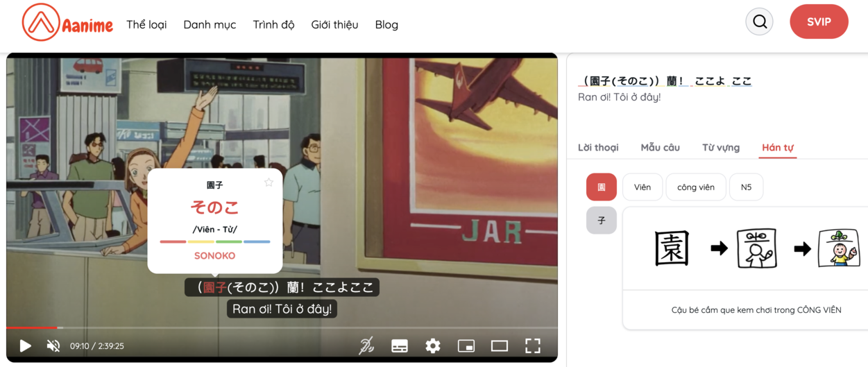Click the Aanime logo
Image resolution: width=868 pixels, height=367 pixels.
click(67, 24)
